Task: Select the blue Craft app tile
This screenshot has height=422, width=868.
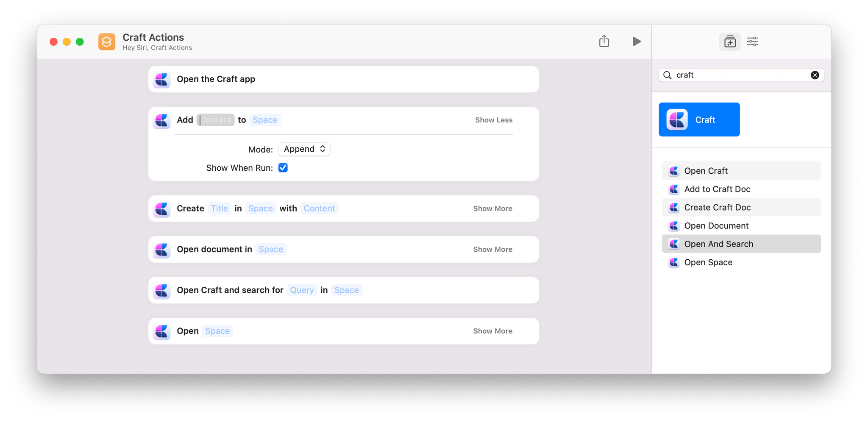Action: (x=699, y=119)
